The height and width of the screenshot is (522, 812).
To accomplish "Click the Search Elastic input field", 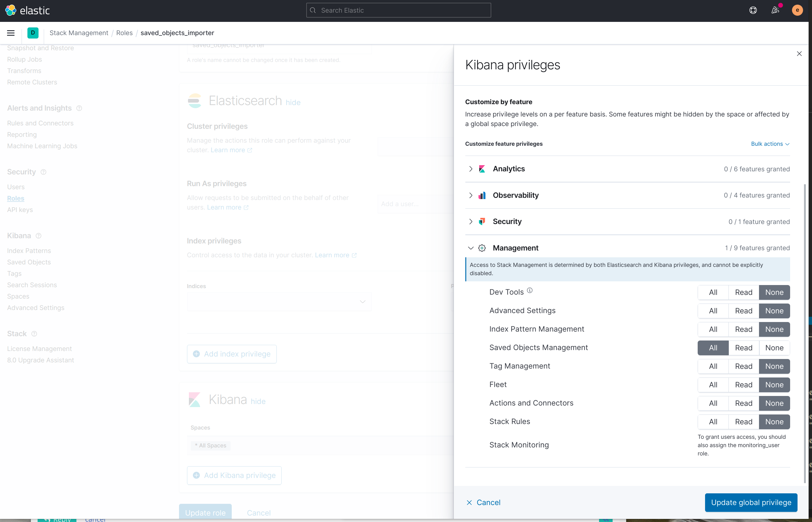I will click(398, 10).
